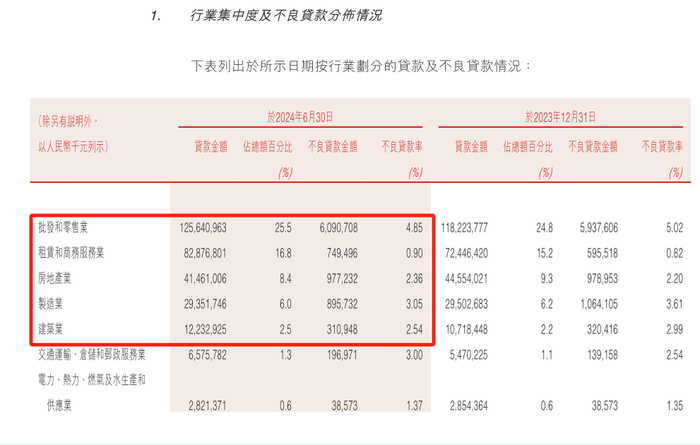Click the NPL ratio 0.90
Viewport: 700px width, 445px height.
pos(414,254)
